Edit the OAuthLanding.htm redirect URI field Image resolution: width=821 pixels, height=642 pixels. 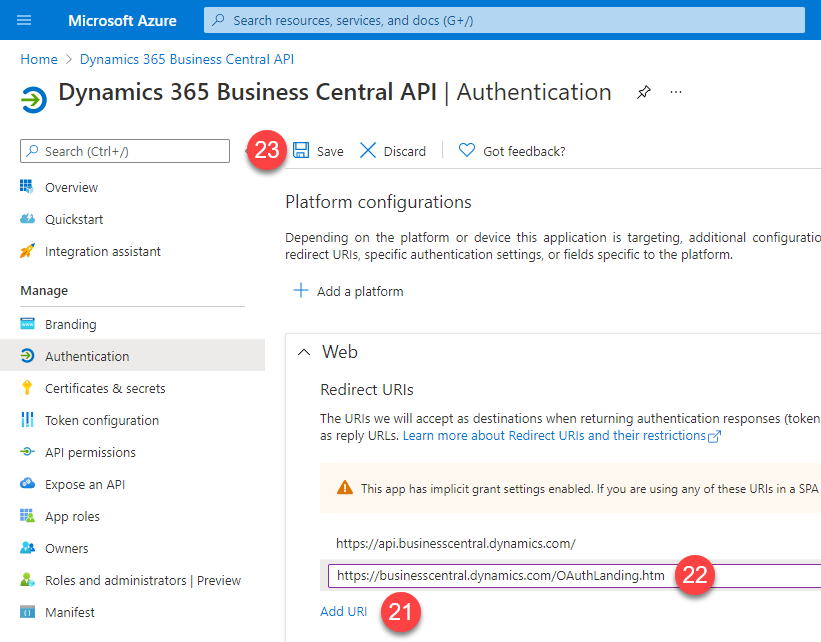click(574, 575)
